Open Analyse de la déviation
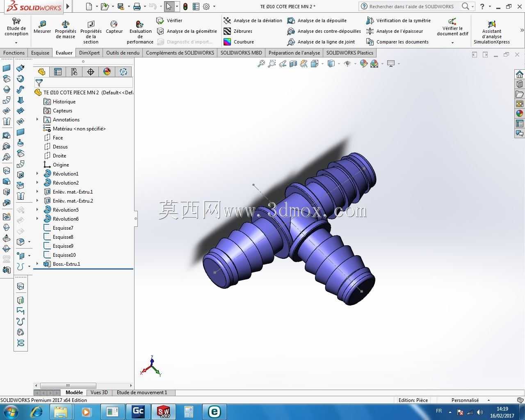 [x=253, y=21]
